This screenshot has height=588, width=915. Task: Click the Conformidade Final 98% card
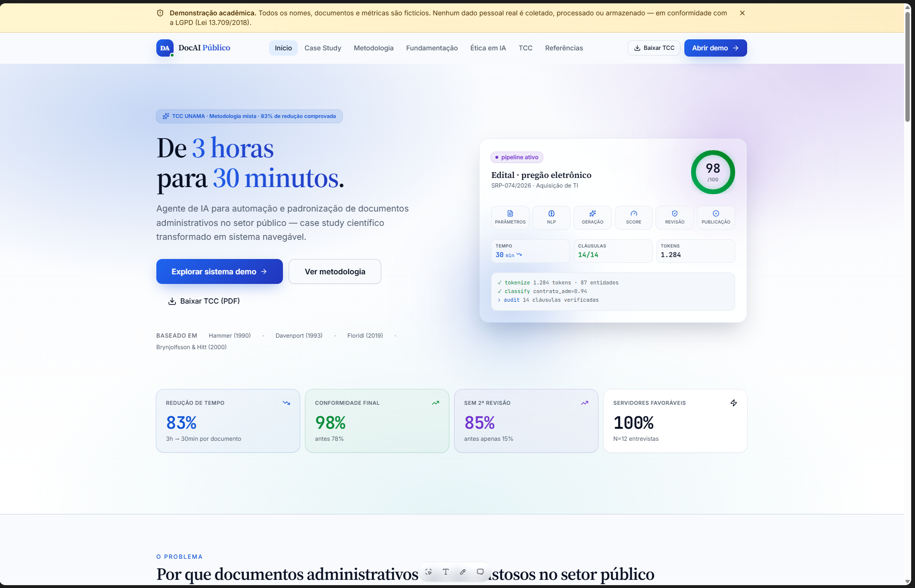377,421
